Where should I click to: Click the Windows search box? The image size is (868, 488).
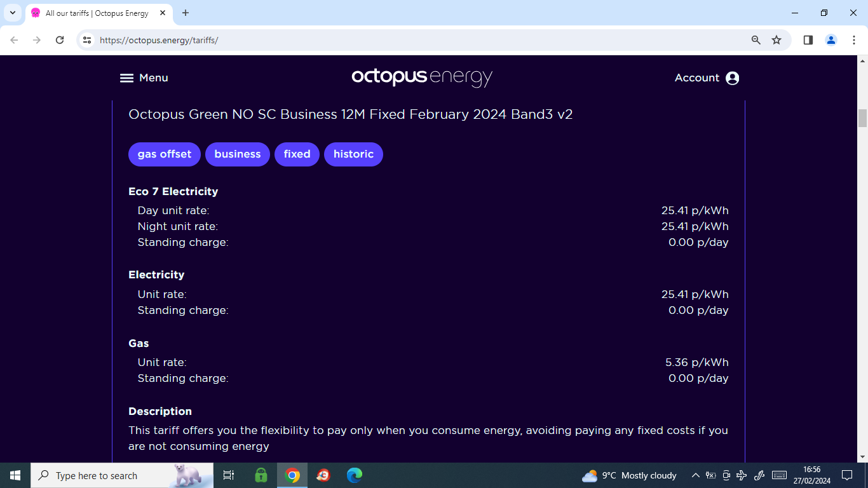[122, 475]
